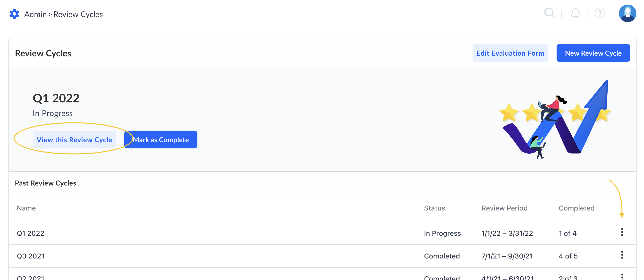Image resolution: width=644 pixels, height=280 pixels.
Task: Open notifications bell icon
Action: [575, 13]
